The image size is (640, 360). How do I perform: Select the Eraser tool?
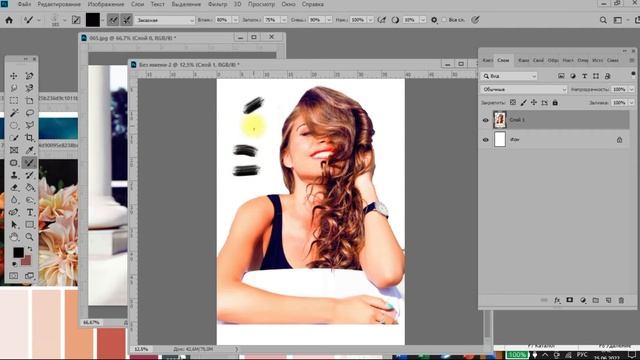click(x=14, y=188)
